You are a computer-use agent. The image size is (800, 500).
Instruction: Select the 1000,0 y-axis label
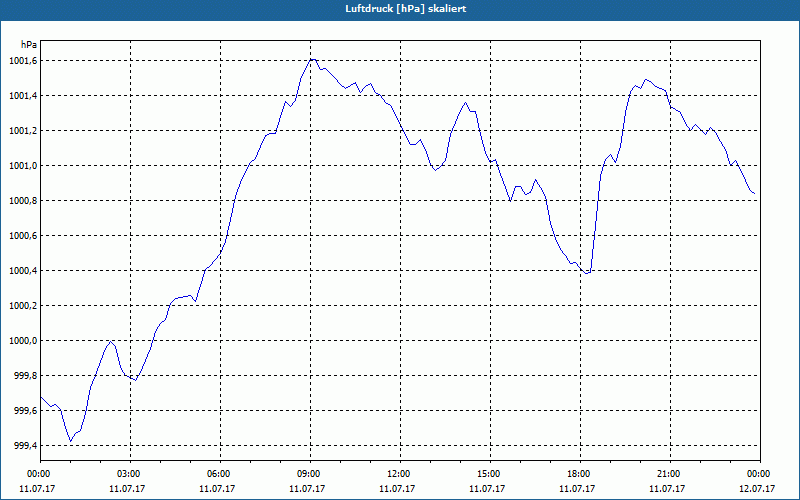pos(23,341)
